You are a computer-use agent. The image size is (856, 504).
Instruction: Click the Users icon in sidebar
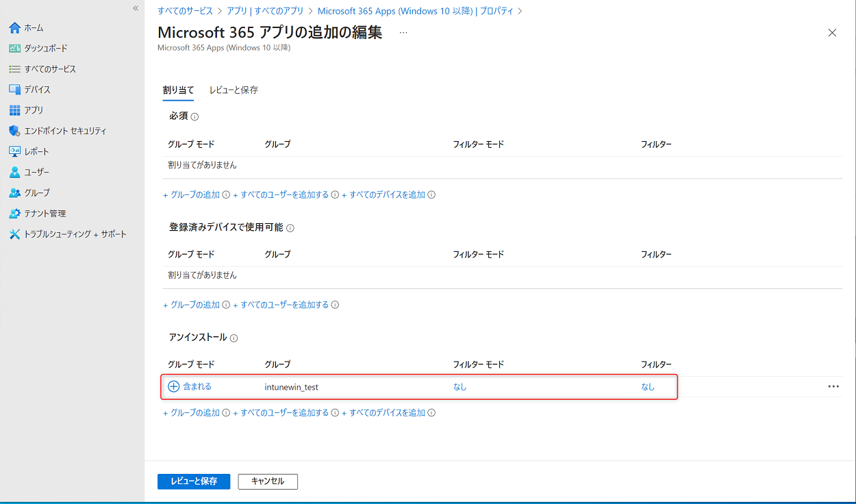click(x=15, y=172)
